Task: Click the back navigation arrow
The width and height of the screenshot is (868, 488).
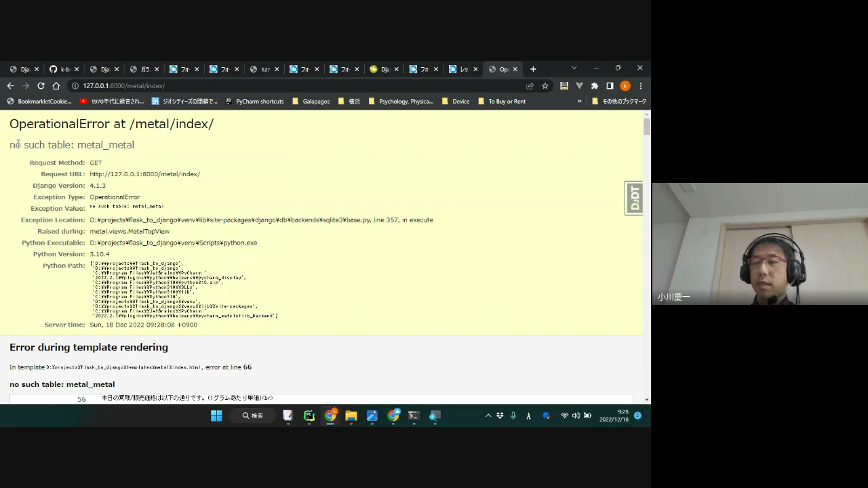Action: 10,86
